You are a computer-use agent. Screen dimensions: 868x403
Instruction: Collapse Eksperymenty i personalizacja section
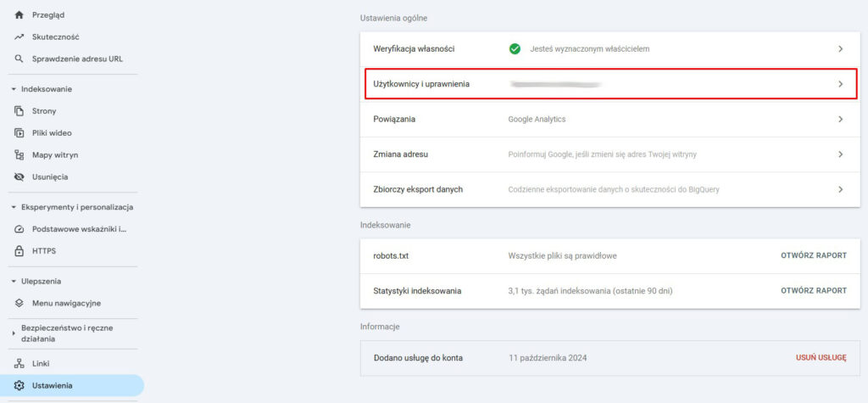[x=14, y=207]
